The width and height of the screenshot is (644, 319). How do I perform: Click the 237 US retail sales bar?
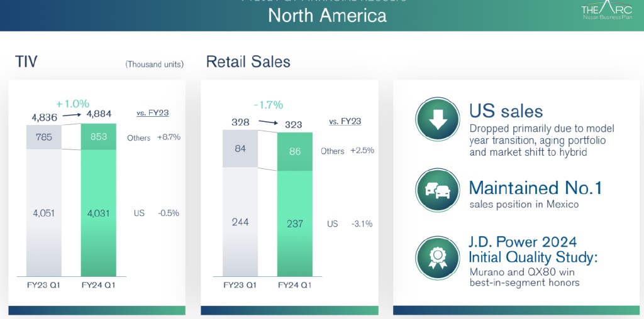tap(294, 223)
